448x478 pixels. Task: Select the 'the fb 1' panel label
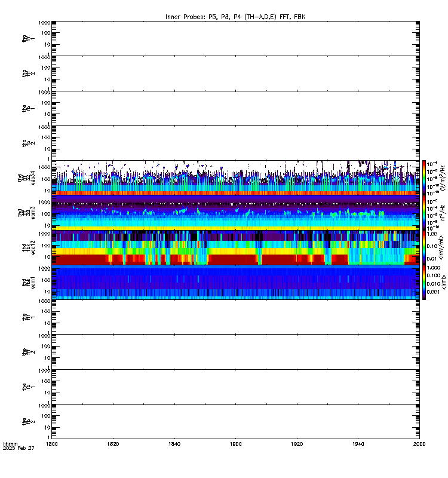coord(28,387)
